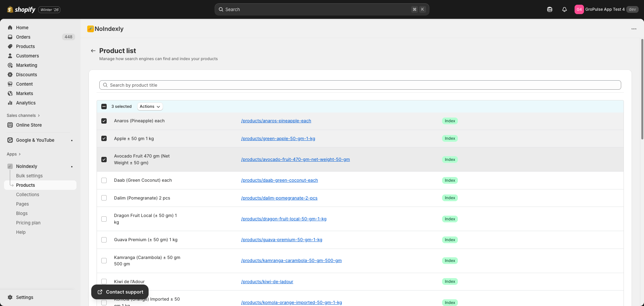This screenshot has height=306, width=644.
Task: Click the Shopify logo
Action: pyautogui.click(x=21, y=9)
